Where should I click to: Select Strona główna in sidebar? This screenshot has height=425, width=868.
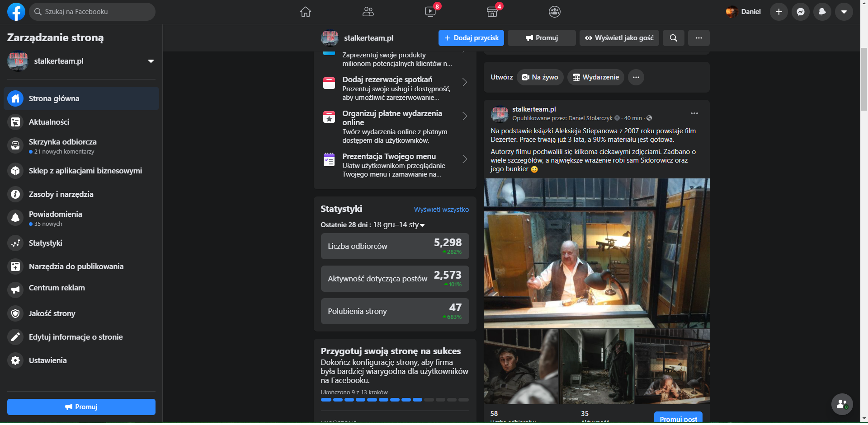coord(81,98)
